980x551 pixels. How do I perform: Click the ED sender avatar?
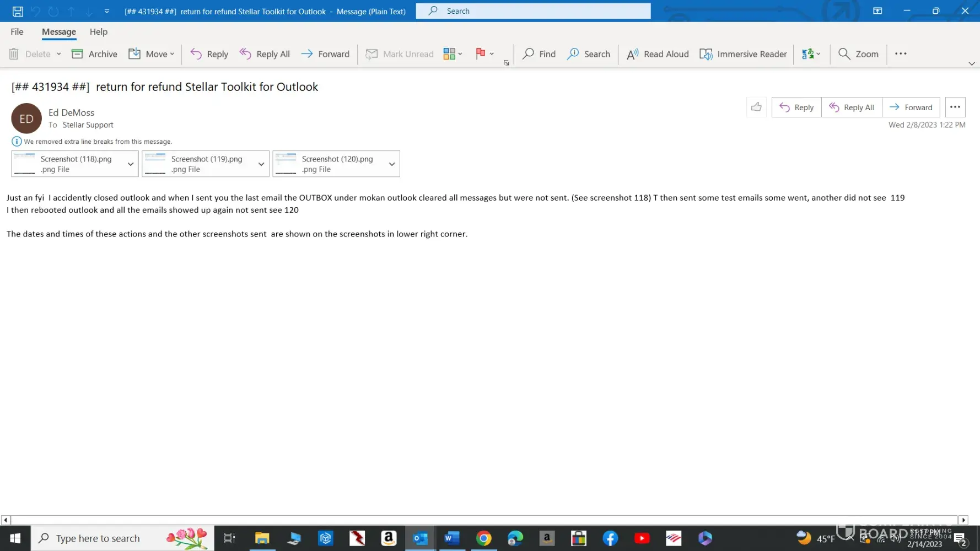click(x=26, y=118)
